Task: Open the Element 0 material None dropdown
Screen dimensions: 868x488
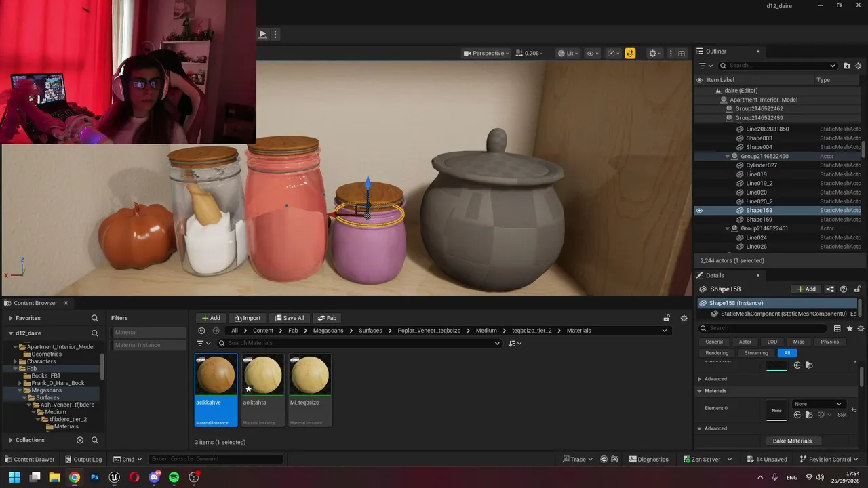Action: 818,404
